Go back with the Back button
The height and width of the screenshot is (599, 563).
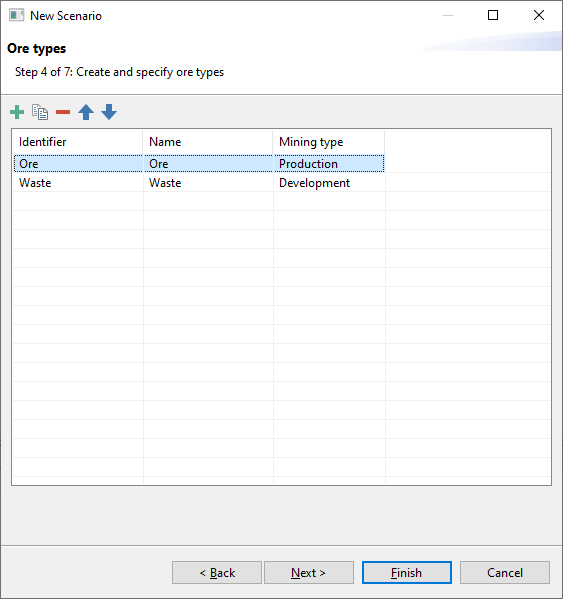tap(217, 573)
